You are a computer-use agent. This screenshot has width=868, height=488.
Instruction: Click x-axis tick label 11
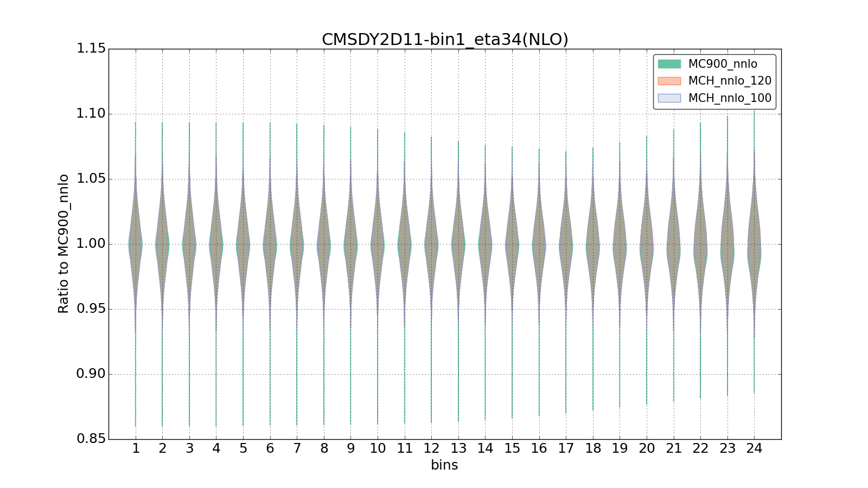(x=405, y=449)
